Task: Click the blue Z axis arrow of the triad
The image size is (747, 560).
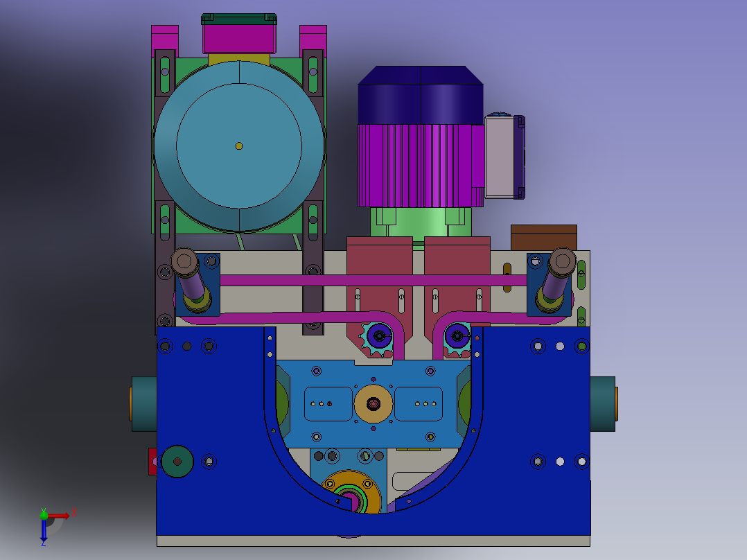Action: pos(44,530)
